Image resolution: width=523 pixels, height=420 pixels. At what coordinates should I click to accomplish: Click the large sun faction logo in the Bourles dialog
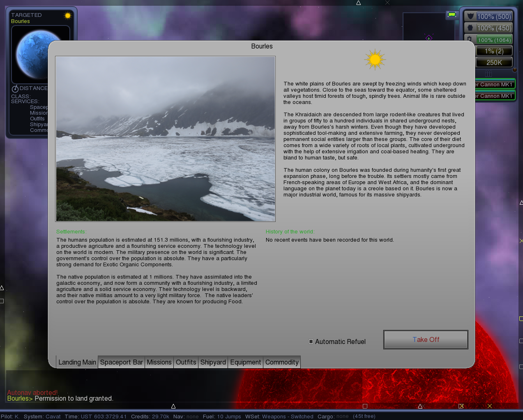(375, 60)
